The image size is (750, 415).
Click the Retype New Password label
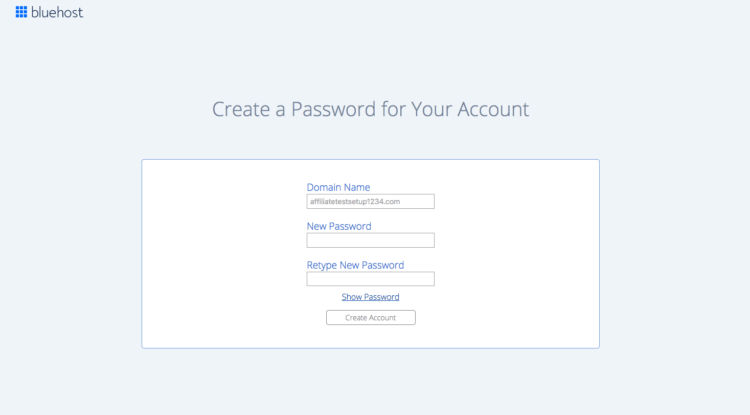[x=355, y=265]
